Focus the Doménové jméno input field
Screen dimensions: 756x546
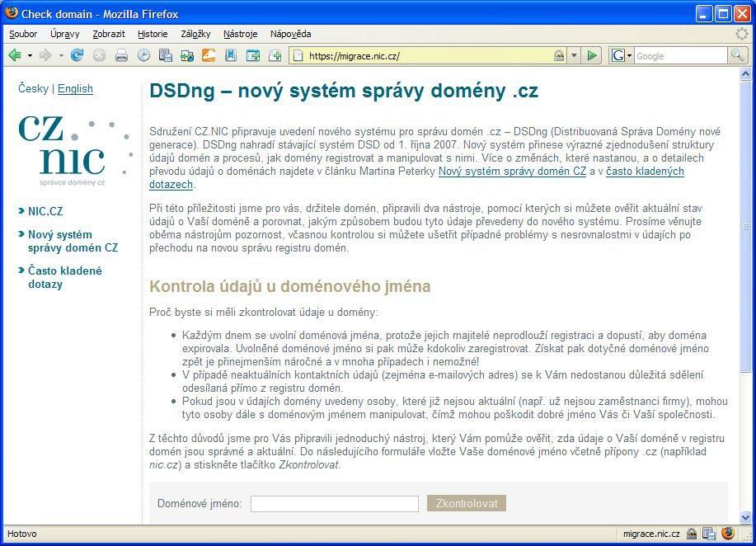pos(335,504)
